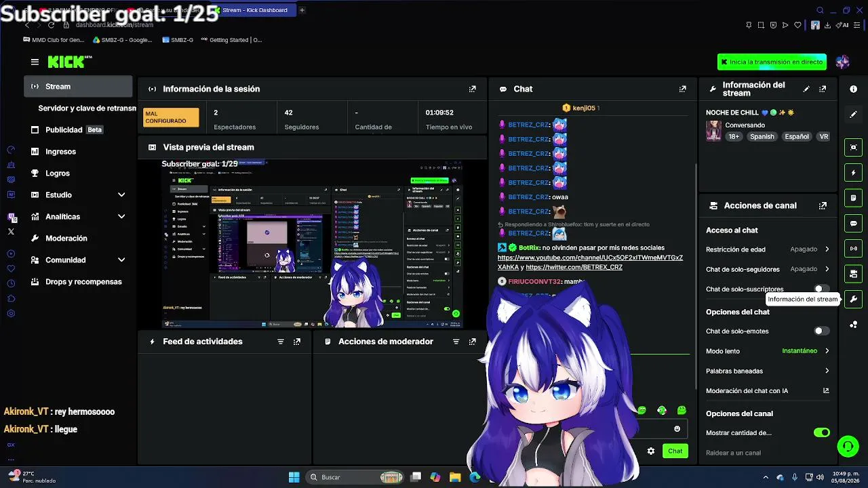Viewport: 868px width, 488px height.
Task: Toggle stream info wrench icon in right sidebar
Action: 853,299
